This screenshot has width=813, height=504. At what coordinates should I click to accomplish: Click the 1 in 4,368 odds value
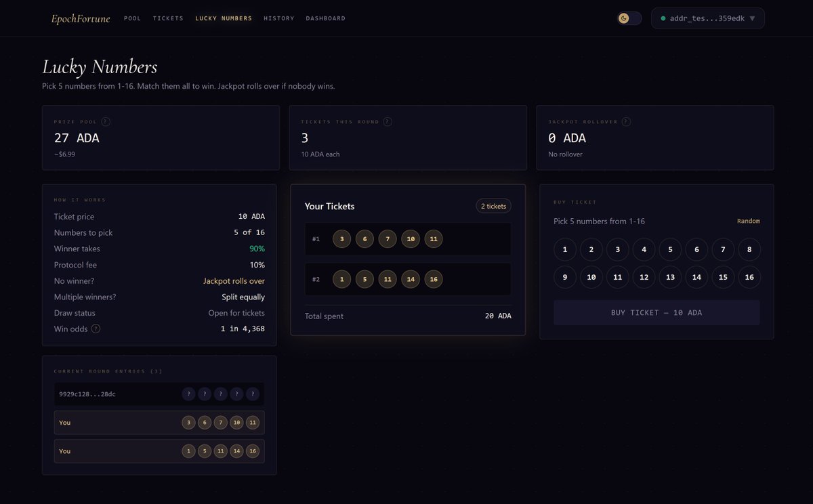tap(243, 329)
